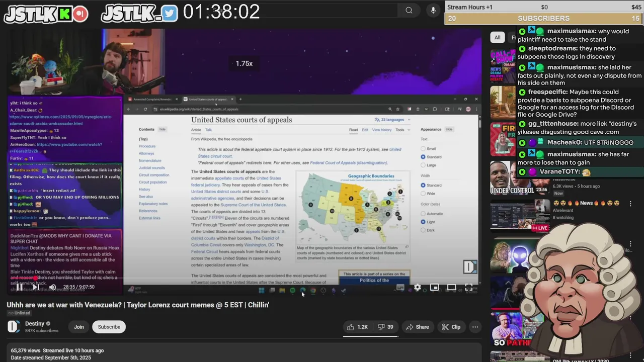Select the All filter chip in sidebar
644x362 pixels.
pyautogui.click(x=498, y=37)
